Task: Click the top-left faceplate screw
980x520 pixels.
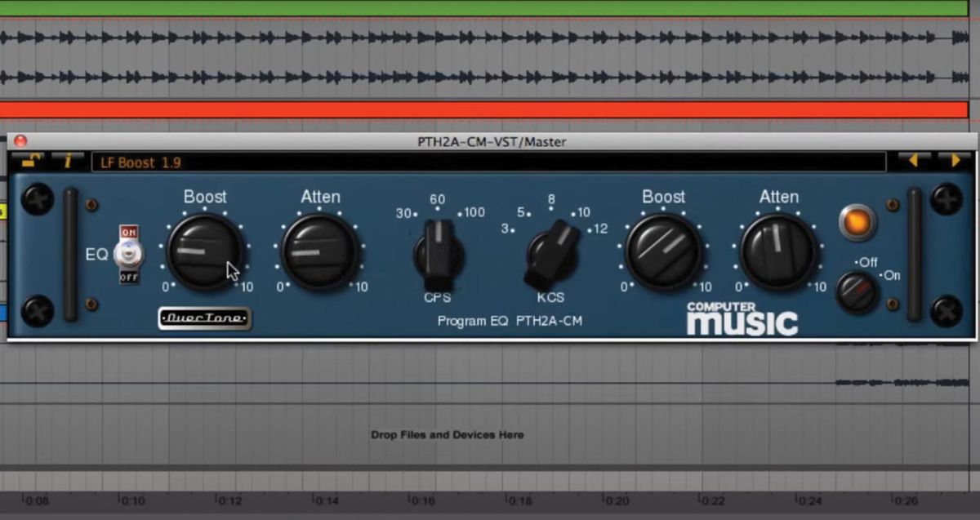Action: (36, 200)
